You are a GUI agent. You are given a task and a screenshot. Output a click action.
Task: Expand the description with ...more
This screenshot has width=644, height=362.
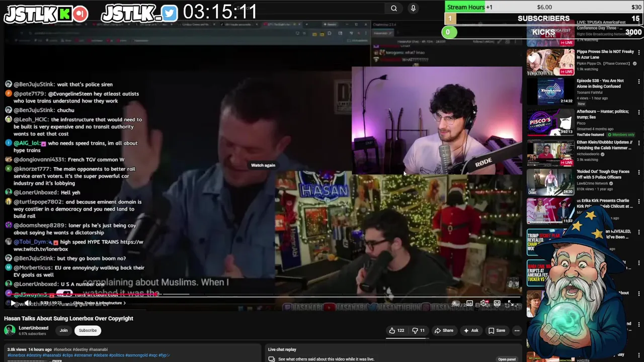(x=57, y=360)
